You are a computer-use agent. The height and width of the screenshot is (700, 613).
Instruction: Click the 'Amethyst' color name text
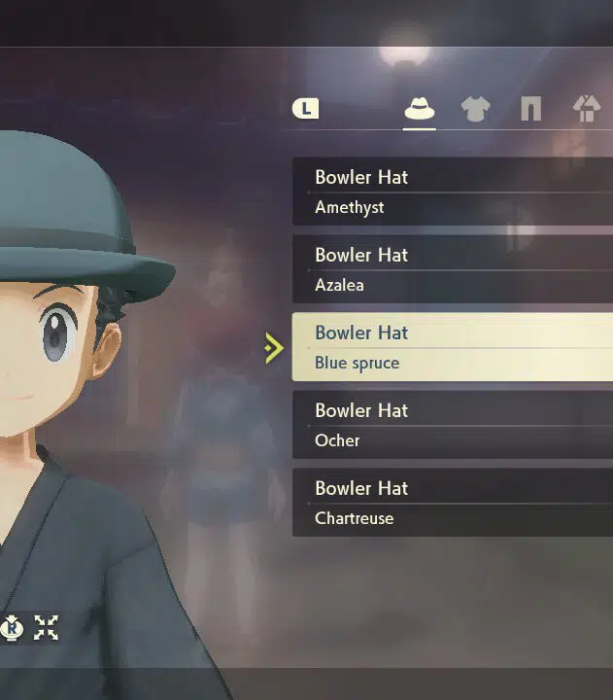[350, 208]
